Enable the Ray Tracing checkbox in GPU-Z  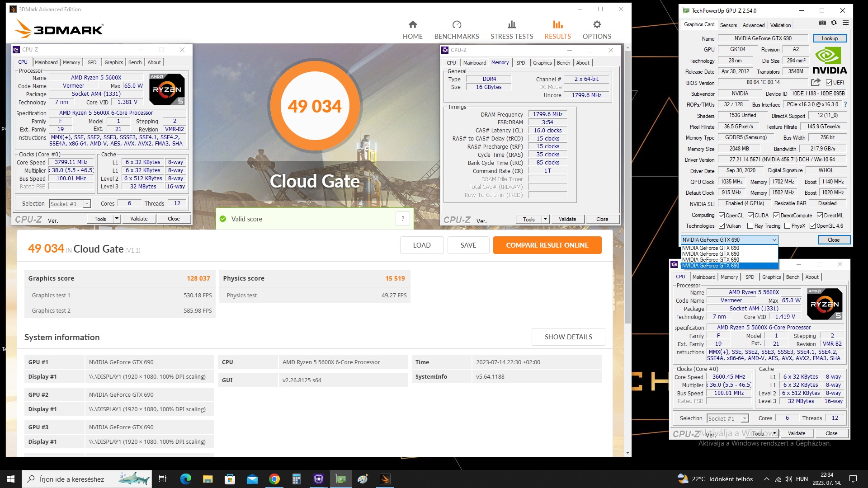[x=750, y=226]
